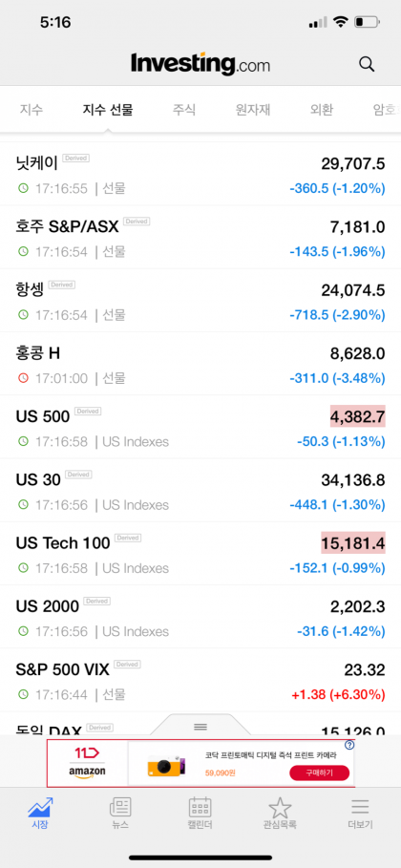The image size is (401, 868).
Task: Tap the red clock icon on 홍콩 H
Action: pos(23,378)
